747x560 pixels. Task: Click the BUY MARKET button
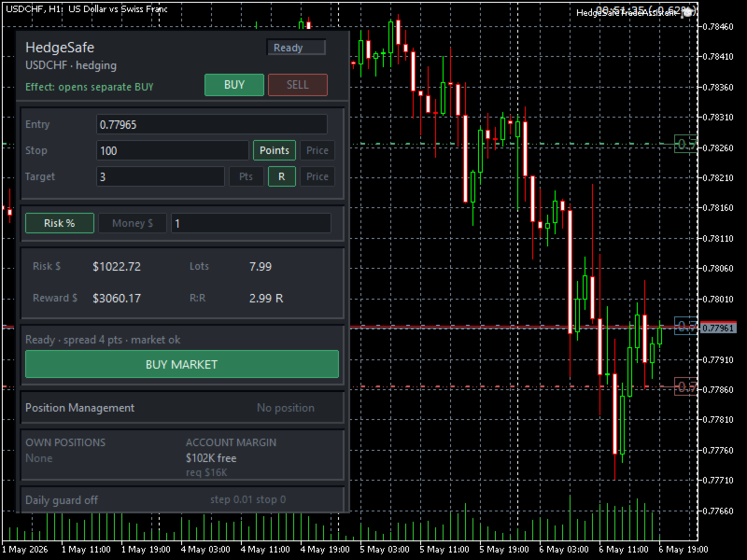pos(182,364)
